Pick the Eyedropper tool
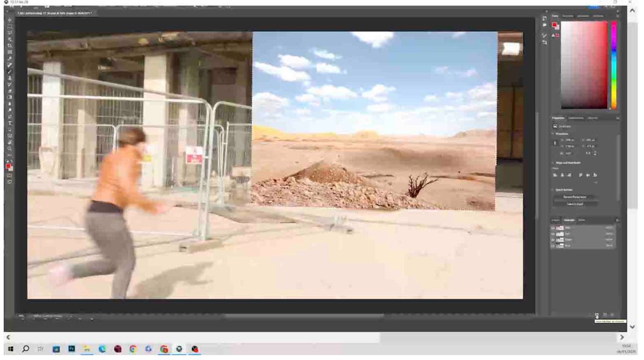This screenshot has height=360, width=644. [x=10, y=56]
